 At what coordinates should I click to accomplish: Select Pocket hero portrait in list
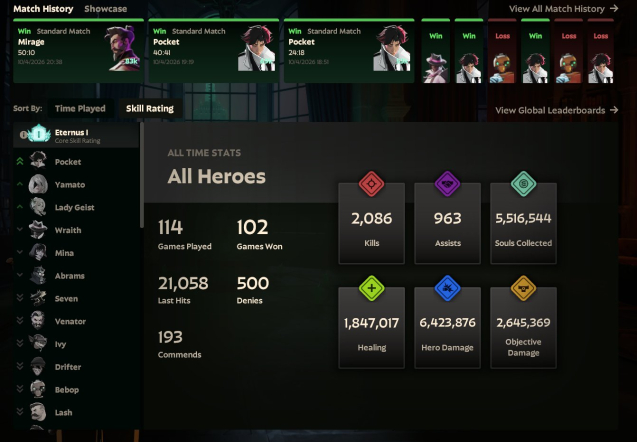point(38,161)
